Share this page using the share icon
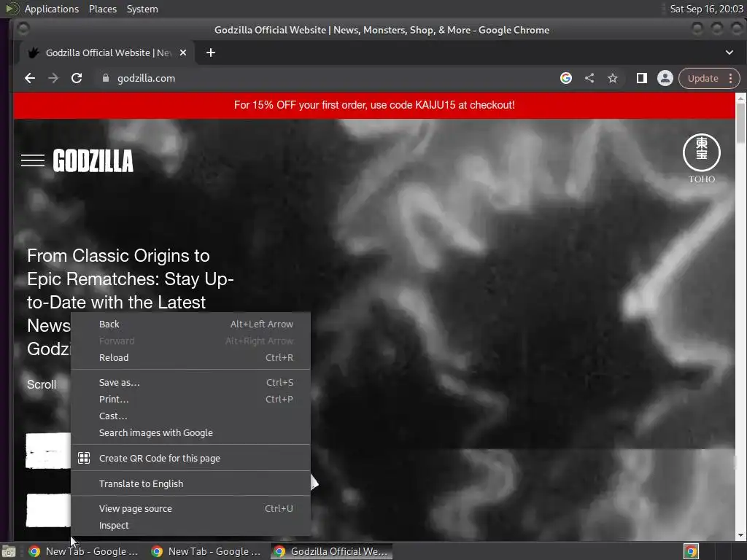747x560 pixels. click(x=589, y=78)
